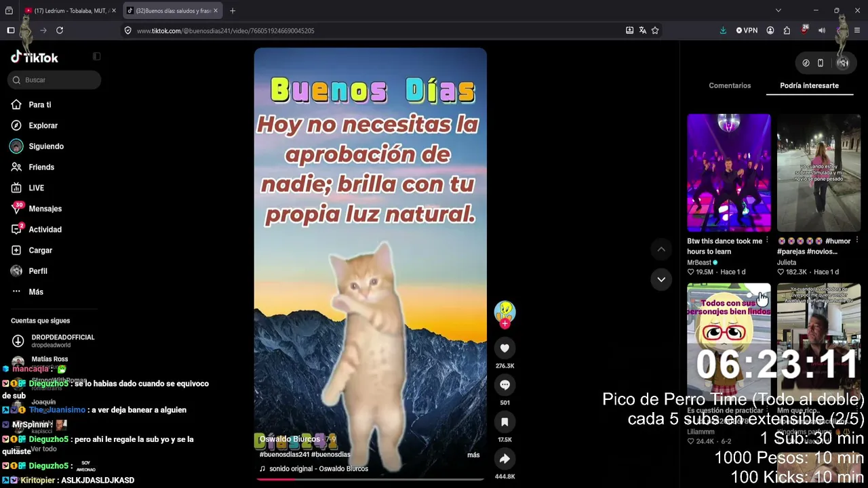Image resolution: width=868 pixels, height=488 pixels.
Task: Expand the browser tab list chevron
Action: pyautogui.click(x=778, y=10)
